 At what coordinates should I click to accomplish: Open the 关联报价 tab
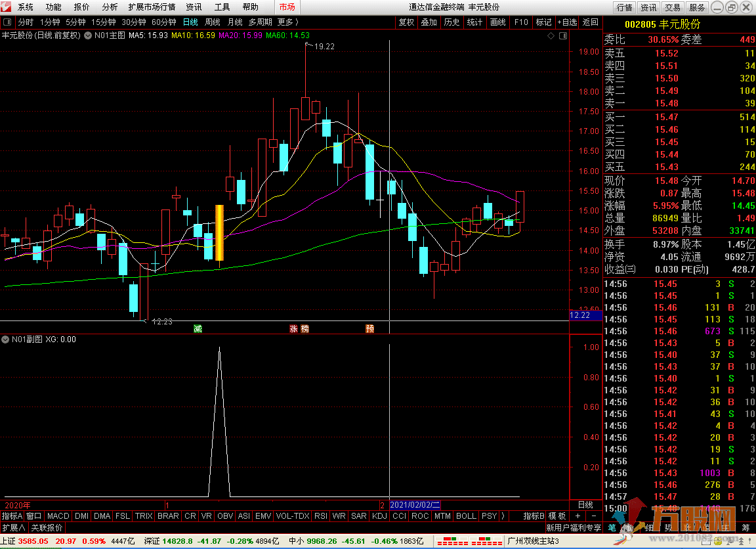[x=47, y=528]
